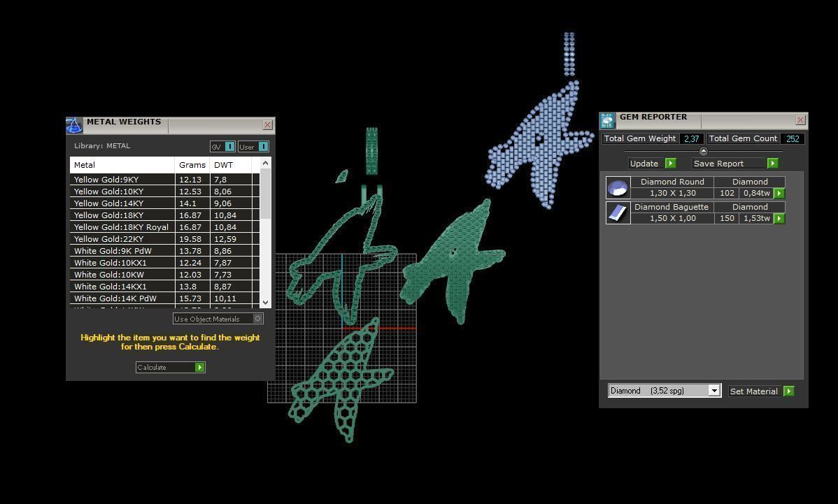The image size is (838, 504).
Task: Click scroll down arrow in metal list
Action: [x=265, y=302]
